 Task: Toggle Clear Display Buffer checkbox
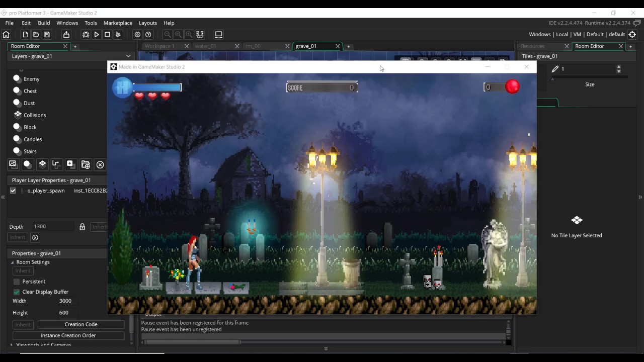tap(17, 292)
